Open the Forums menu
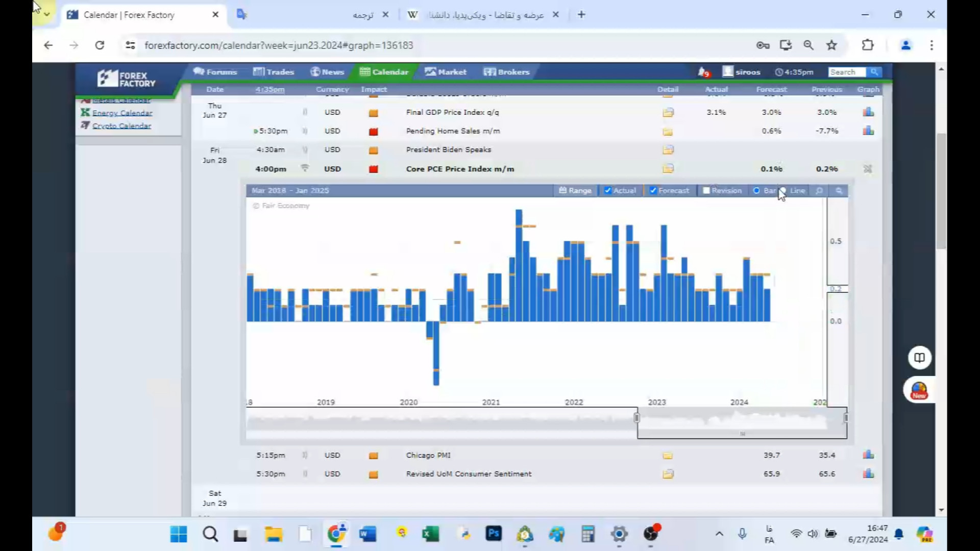Image resolution: width=980 pixels, height=551 pixels. [215, 72]
